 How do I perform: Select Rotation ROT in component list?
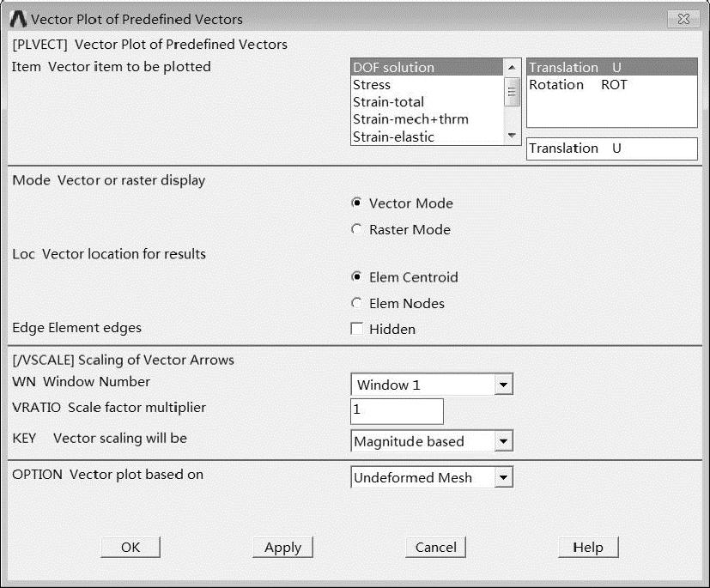pyautogui.click(x=612, y=85)
